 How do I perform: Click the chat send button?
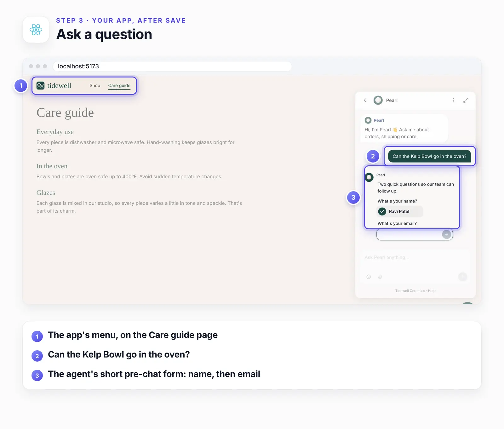tap(462, 277)
